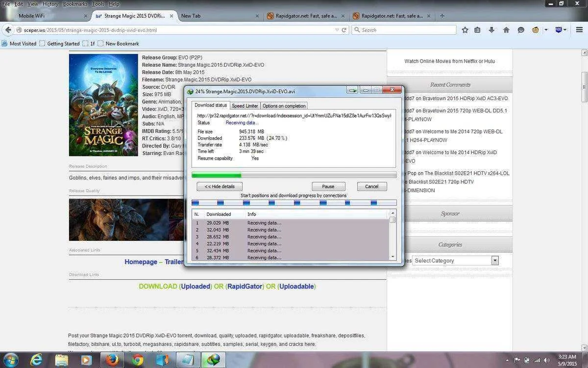This screenshot has width=588, height=368.
Task: Click the chat bubble icon in toolbar
Action: (x=521, y=30)
